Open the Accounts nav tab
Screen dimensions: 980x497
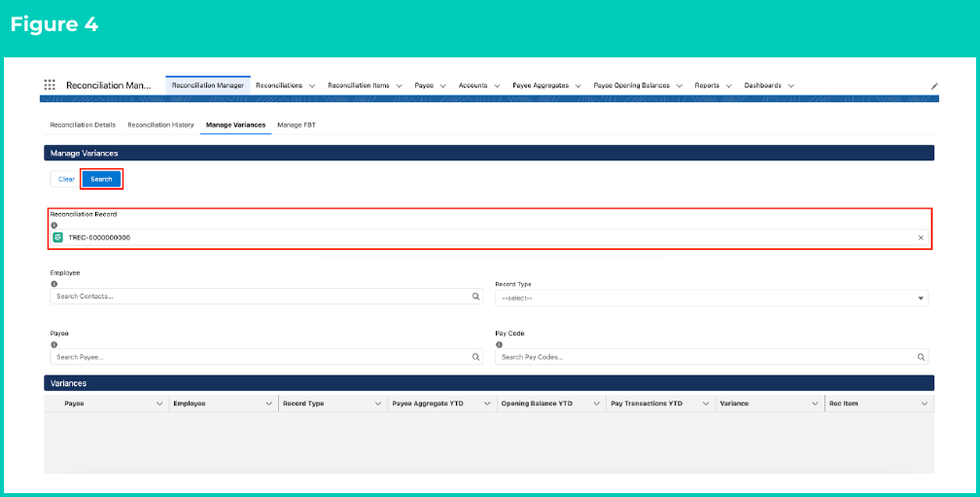point(472,86)
